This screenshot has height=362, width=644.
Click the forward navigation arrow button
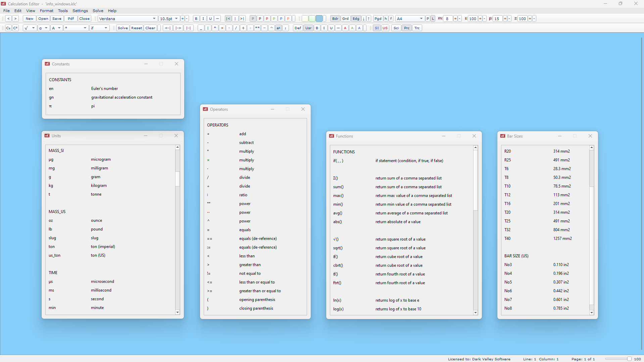coord(15,19)
